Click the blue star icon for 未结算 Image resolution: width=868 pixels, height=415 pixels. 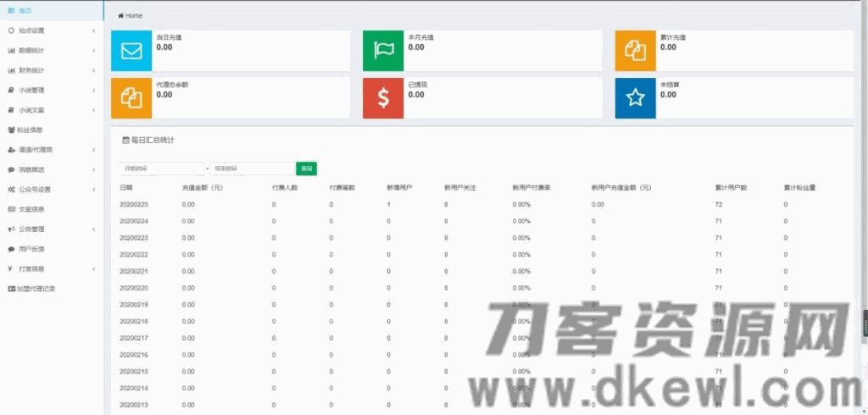tap(635, 97)
